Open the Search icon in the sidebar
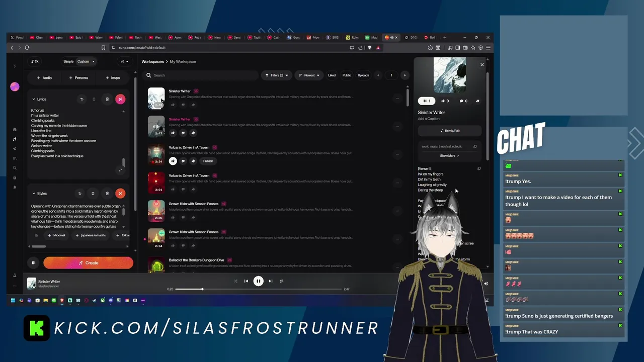 tap(15, 168)
